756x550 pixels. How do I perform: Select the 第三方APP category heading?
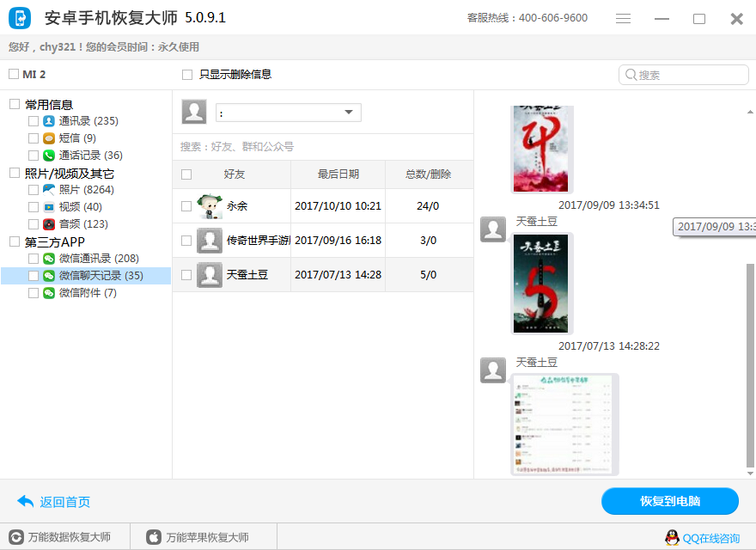54,241
